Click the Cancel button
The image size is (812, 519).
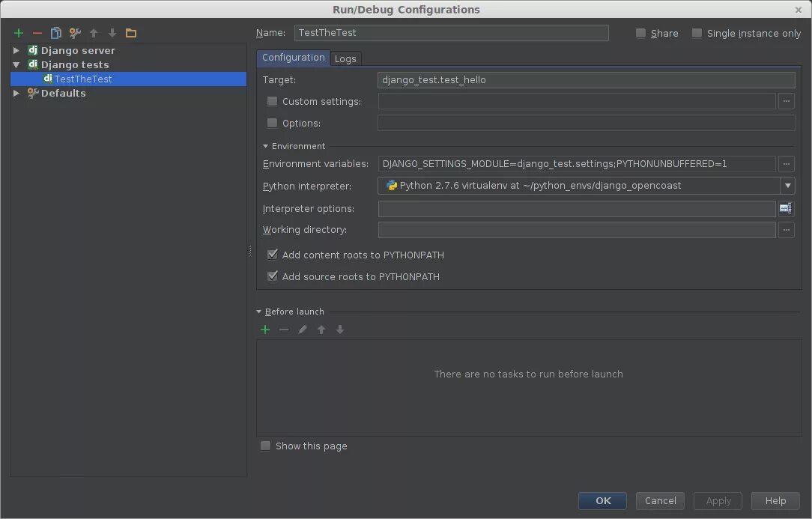[x=660, y=501]
